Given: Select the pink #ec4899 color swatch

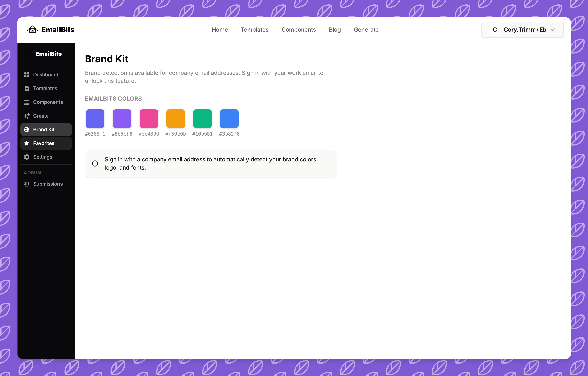Looking at the screenshot, I should [148, 119].
